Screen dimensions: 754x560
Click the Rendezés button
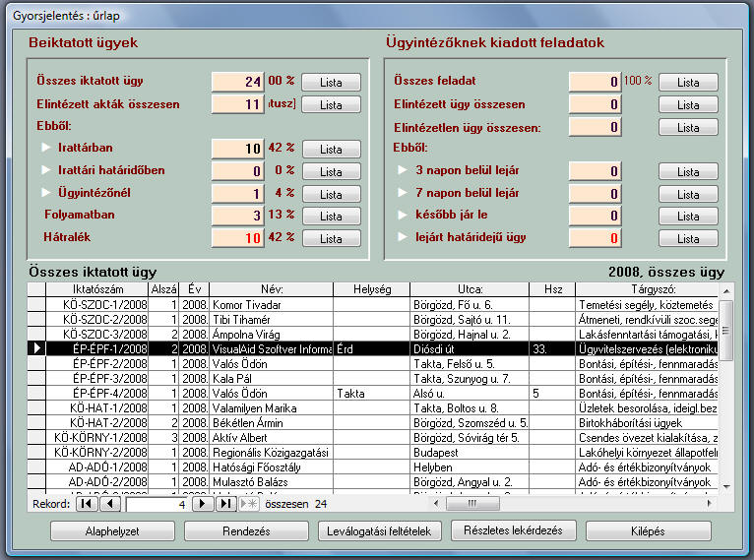coord(246,531)
